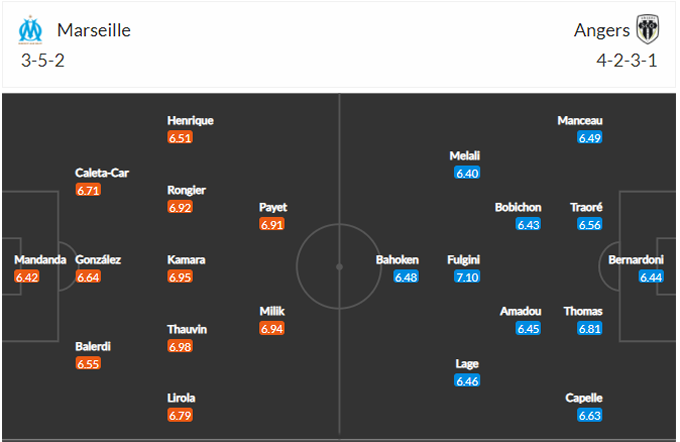Viewport: 680px width, 442px height.
Task: Open the Angers team name link
Action: click(601, 30)
